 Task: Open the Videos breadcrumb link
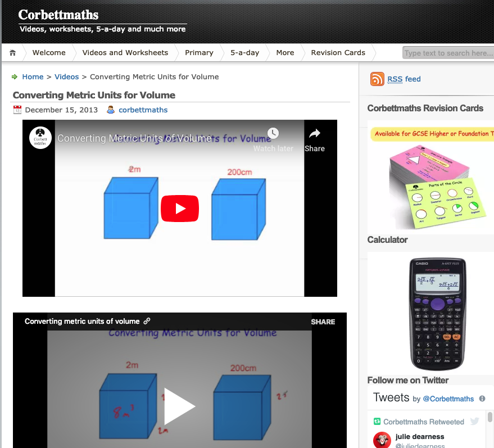[x=66, y=76]
